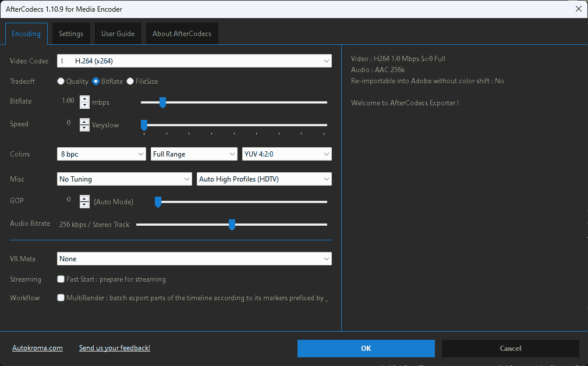588x366 pixels.
Task: Click the GOP slider handle
Action: coord(158,202)
